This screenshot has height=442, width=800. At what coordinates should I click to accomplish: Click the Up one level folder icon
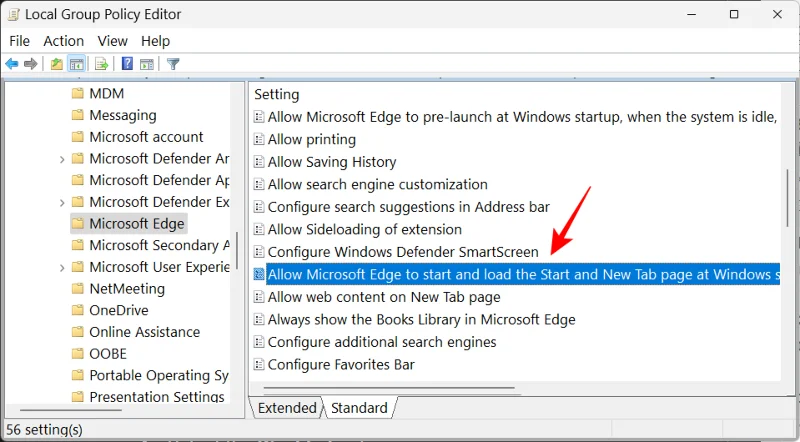coord(57,64)
